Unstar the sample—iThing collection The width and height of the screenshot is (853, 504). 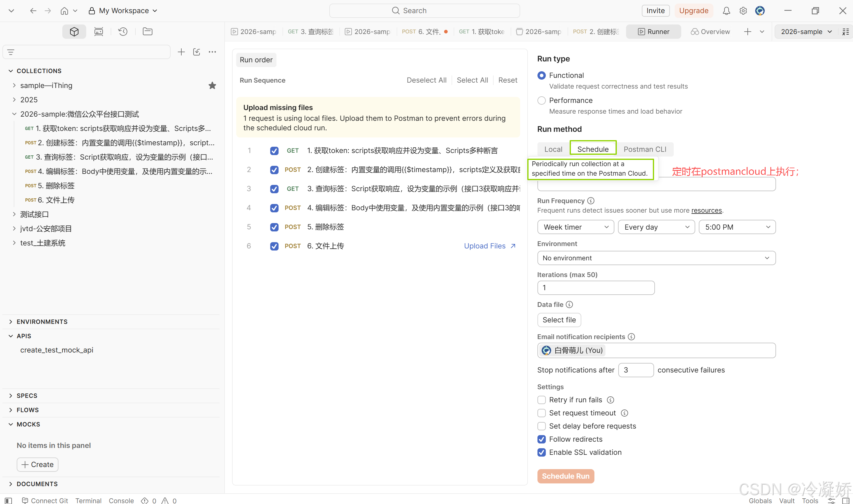pyautogui.click(x=212, y=86)
